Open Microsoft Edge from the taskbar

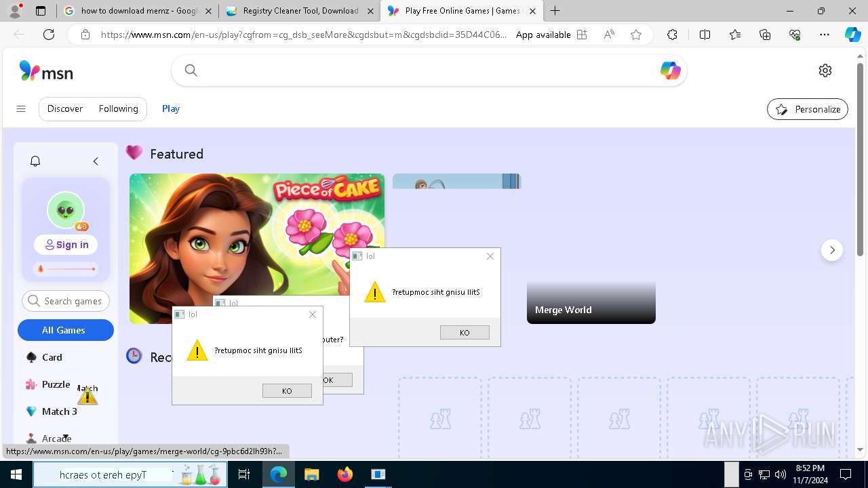[278, 474]
